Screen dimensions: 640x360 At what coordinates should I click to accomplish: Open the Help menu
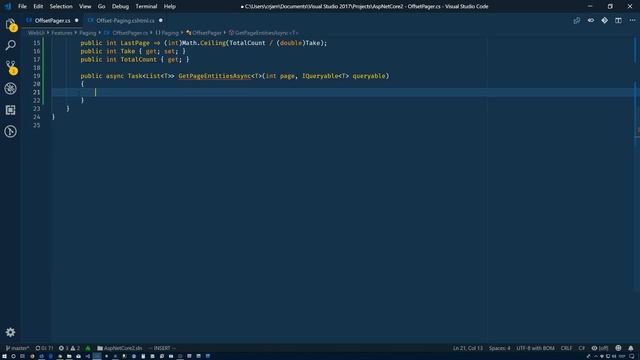(x=169, y=7)
